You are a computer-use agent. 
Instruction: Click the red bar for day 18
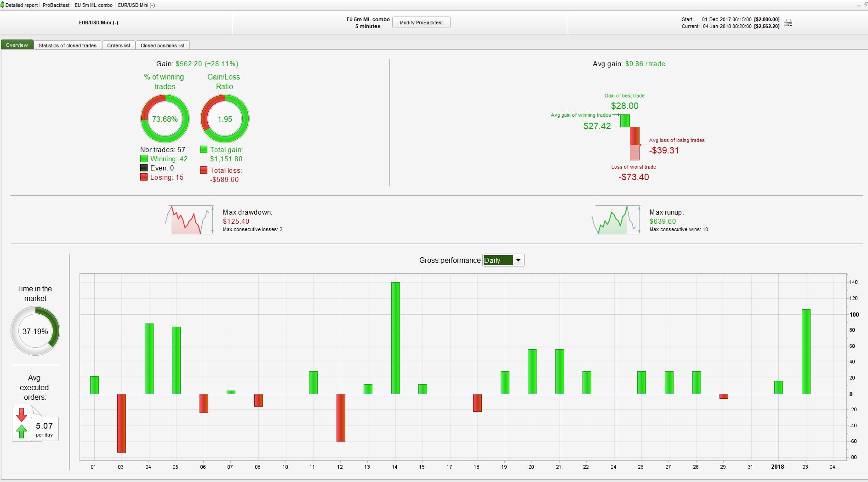[x=477, y=403]
